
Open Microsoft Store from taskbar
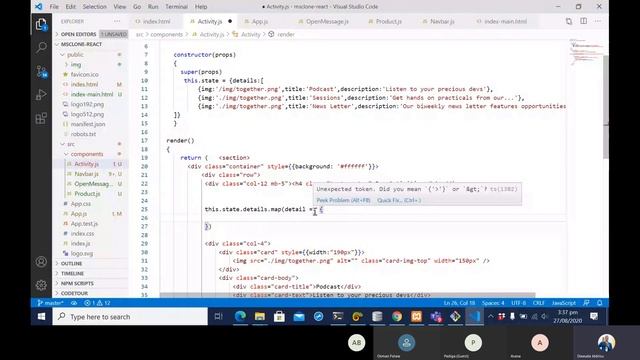[x=279, y=316]
